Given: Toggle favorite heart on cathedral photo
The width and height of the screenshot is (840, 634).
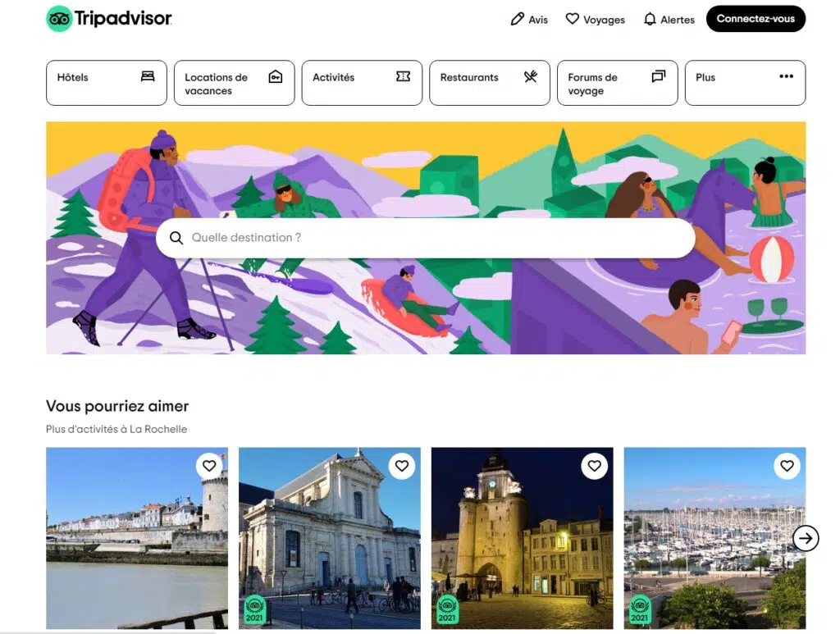Looking at the screenshot, I should coord(402,466).
